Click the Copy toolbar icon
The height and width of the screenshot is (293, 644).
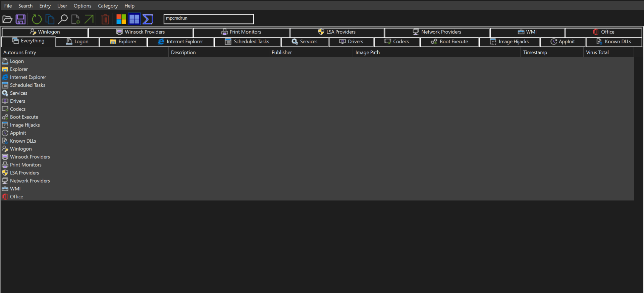(x=50, y=19)
